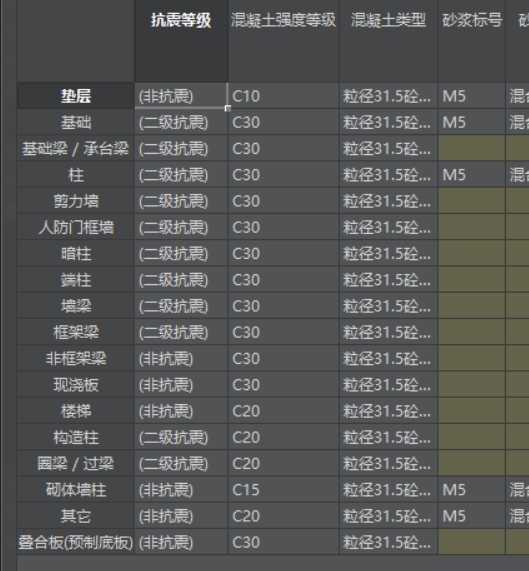Select the 叠合板(预制底板) row header

pos(76,542)
